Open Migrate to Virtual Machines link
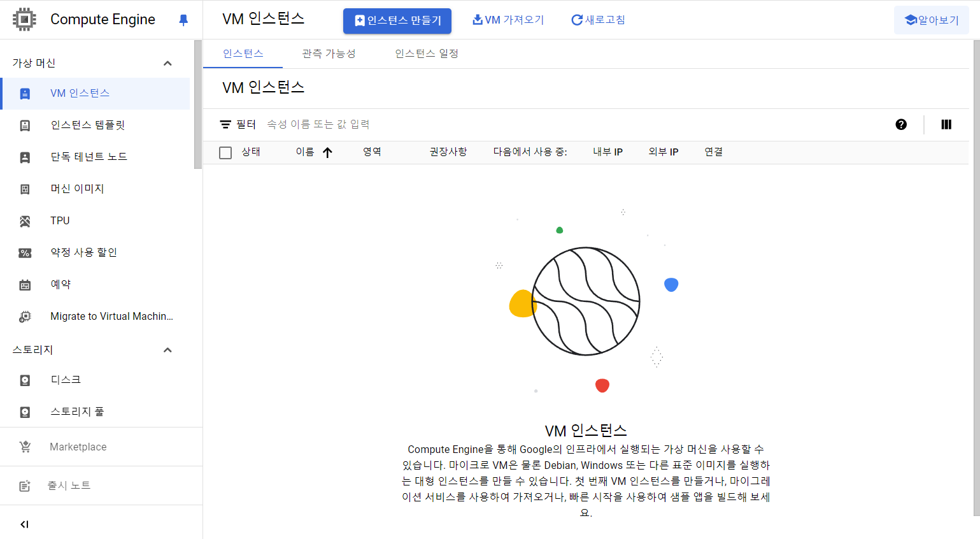 tap(96, 317)
